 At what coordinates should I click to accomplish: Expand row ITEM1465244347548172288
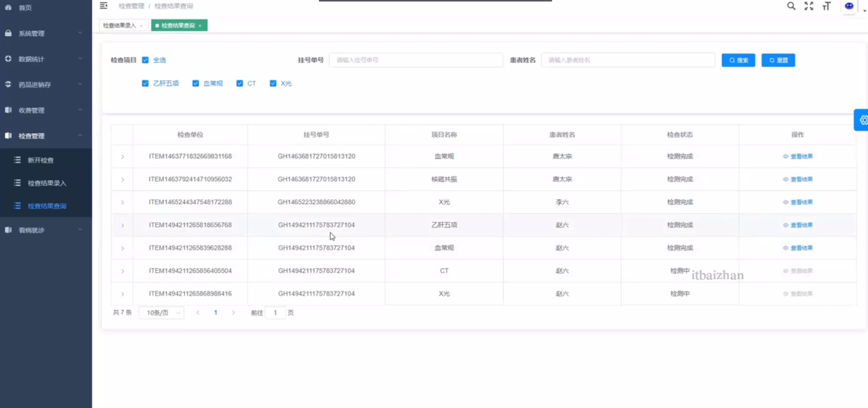click(x=122, y=202)
